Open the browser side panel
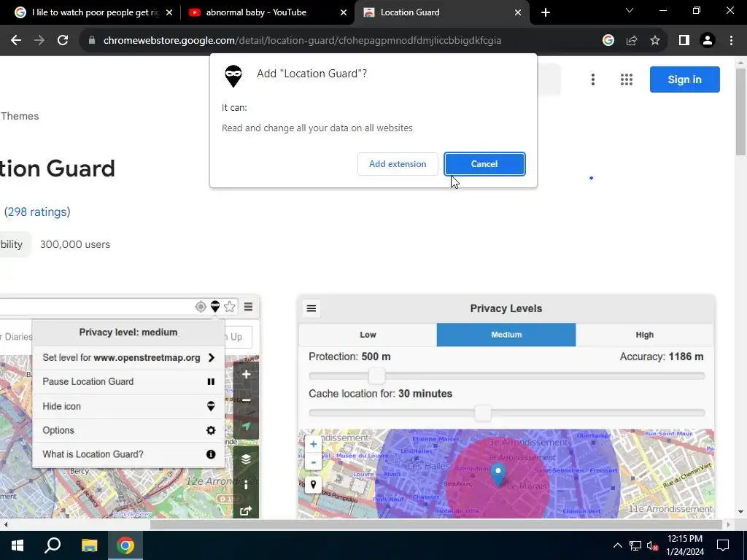The image size is (747, 560). click(x=684, y=41)
